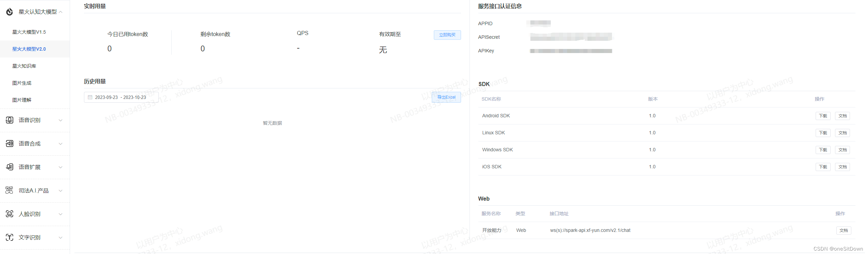Click the 人脸识别 face recognition icon
This screenshot has height=254, width=868.
click(10, 214)
